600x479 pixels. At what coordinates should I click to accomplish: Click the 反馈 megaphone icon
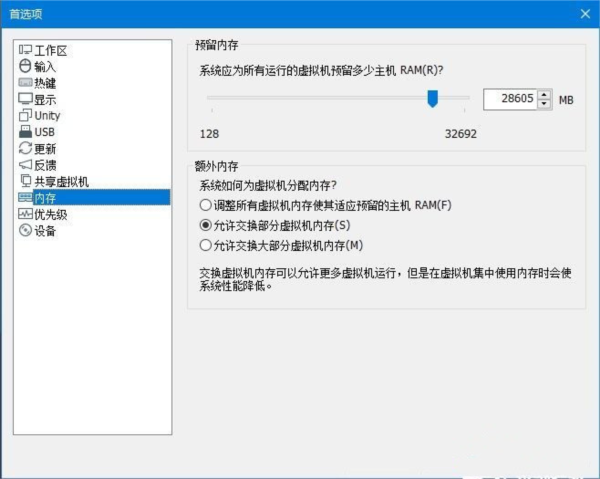coord(25,165)
